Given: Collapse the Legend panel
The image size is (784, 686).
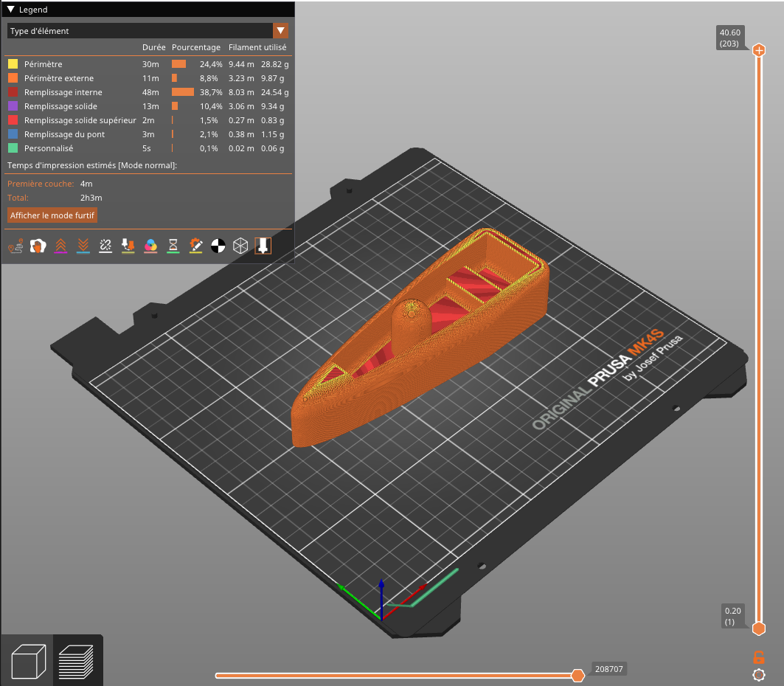Looking at the screenshot, I should 11,10.
